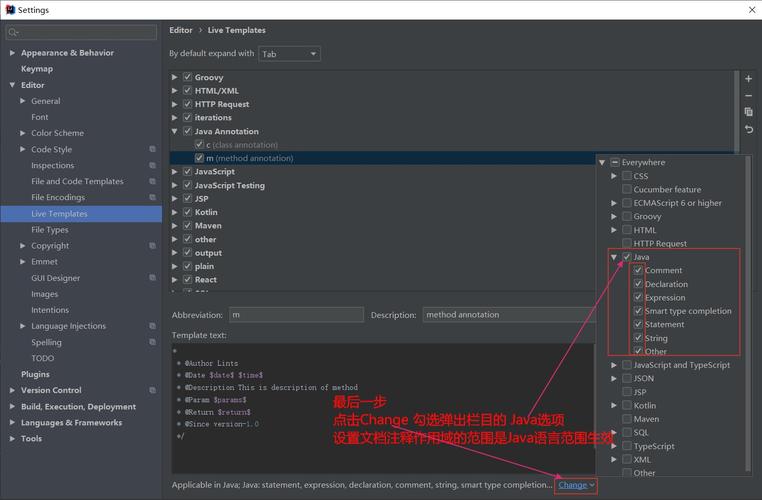This screenshot has height=500, width=762.
Task: Click the context popup vertical scrollbar
Action: (748, 313)
